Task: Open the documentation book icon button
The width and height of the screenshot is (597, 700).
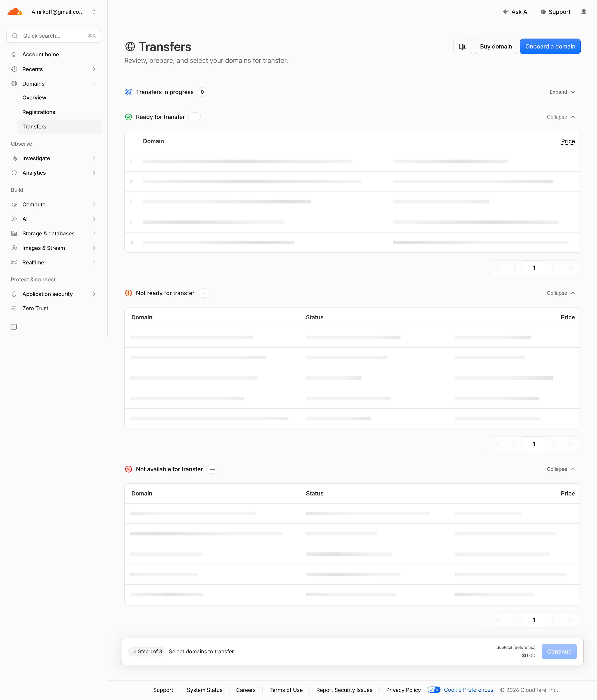Action: point(462,47)
